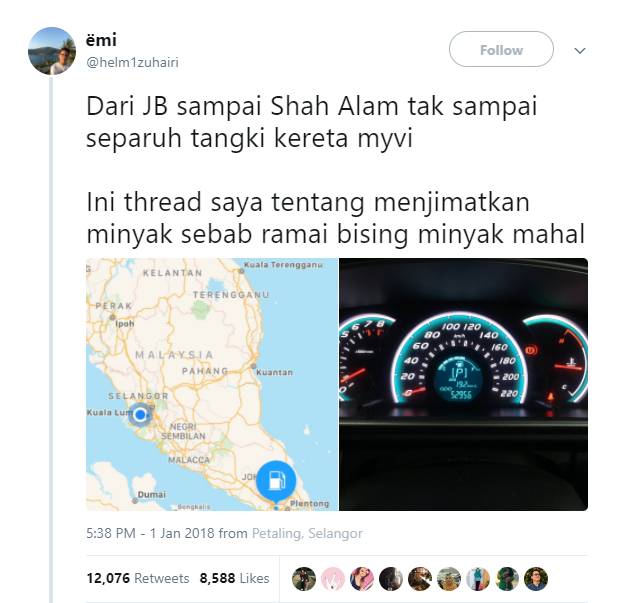Viewport: 618px width, 603px height.
Task: Open the @helm1zuhairi handle link
Action: (132, 62)
